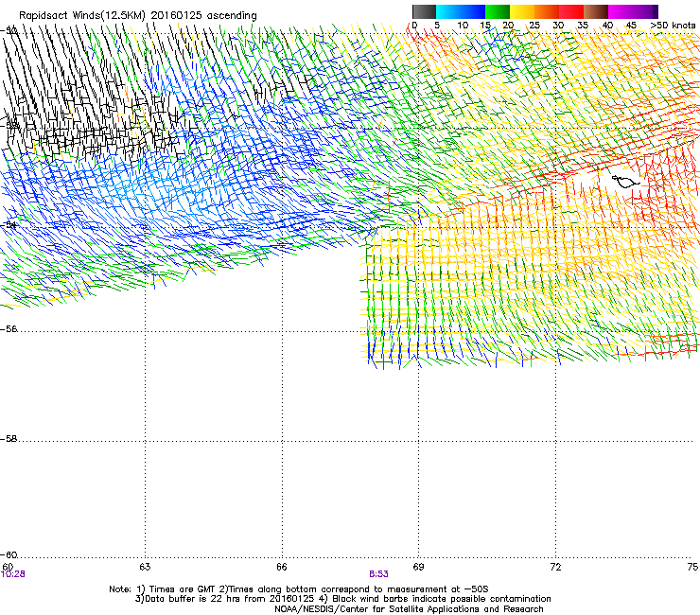The width and height of the screenshot is (700, 615).
Task: Click the '>50 knots' legend label
Action: [x=673, y=26]
